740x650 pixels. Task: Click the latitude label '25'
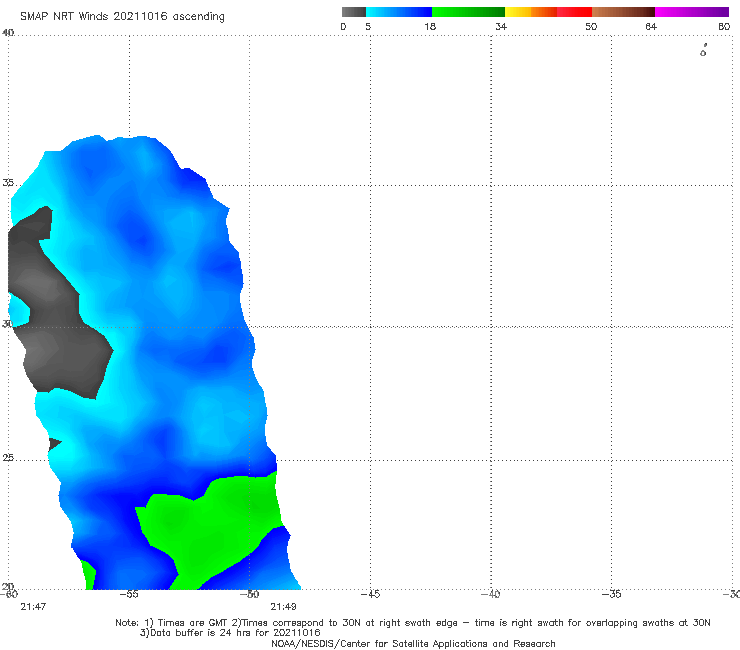8,458
